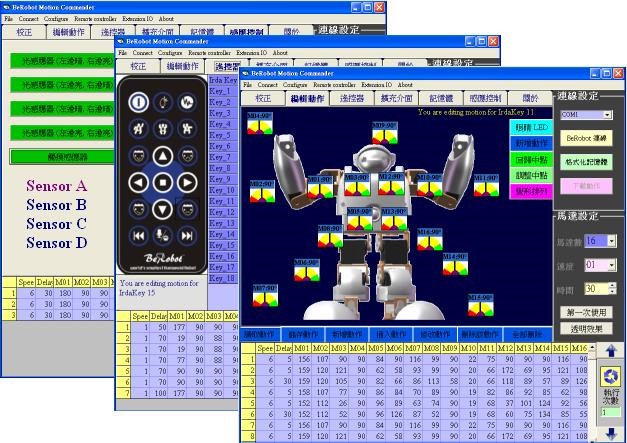Viewport: 627px width, 443px height.
Task: Click the square stop button on the remote
Action: tap(163, 183)
